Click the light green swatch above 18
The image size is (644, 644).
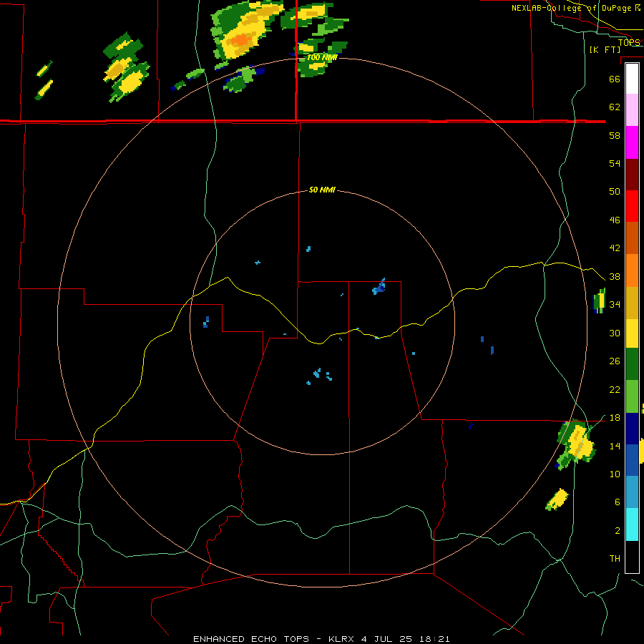click(632, 396)
